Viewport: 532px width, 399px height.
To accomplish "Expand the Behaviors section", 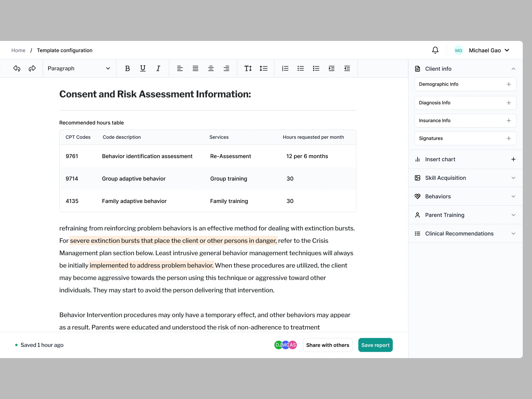I will tap(513, 196).
